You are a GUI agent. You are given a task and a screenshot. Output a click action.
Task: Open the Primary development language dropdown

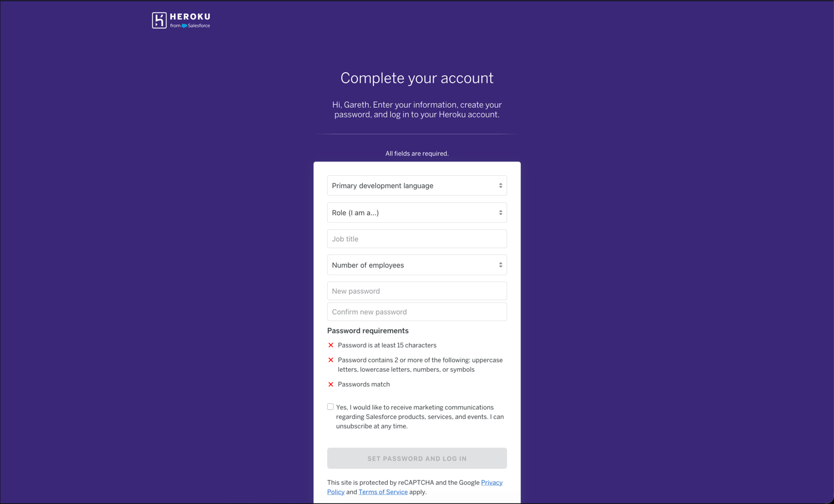pos(417,185)
